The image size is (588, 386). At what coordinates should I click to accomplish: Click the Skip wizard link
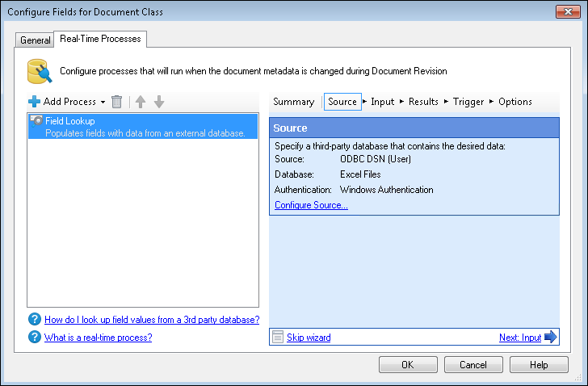309,338
